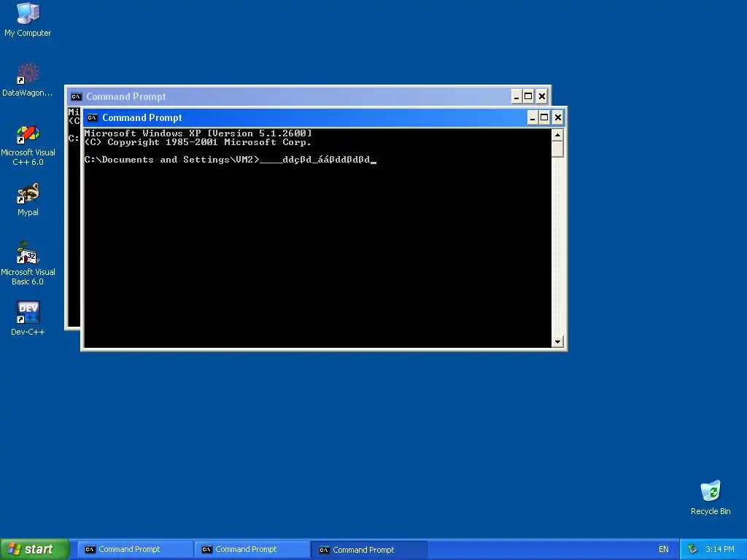Screen dimensions: 747x560
Task: Click the front Command Prompt title bar
Action: (x=324, y=117)
